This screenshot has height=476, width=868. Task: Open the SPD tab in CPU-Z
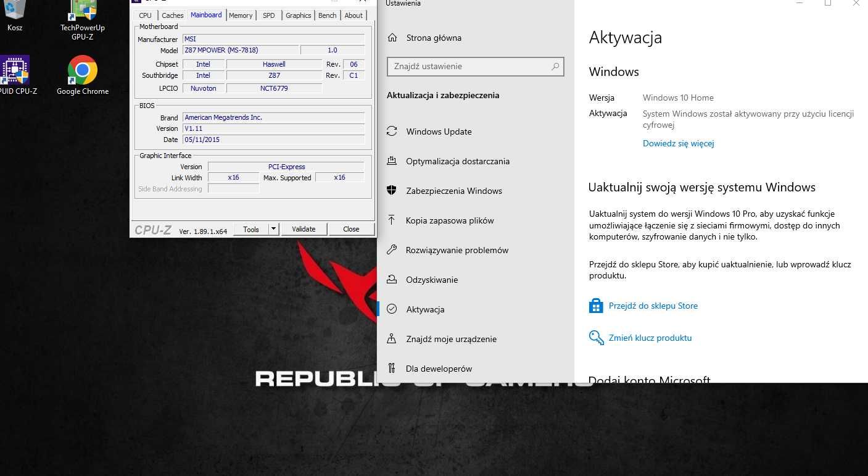(x=269, y=15)
